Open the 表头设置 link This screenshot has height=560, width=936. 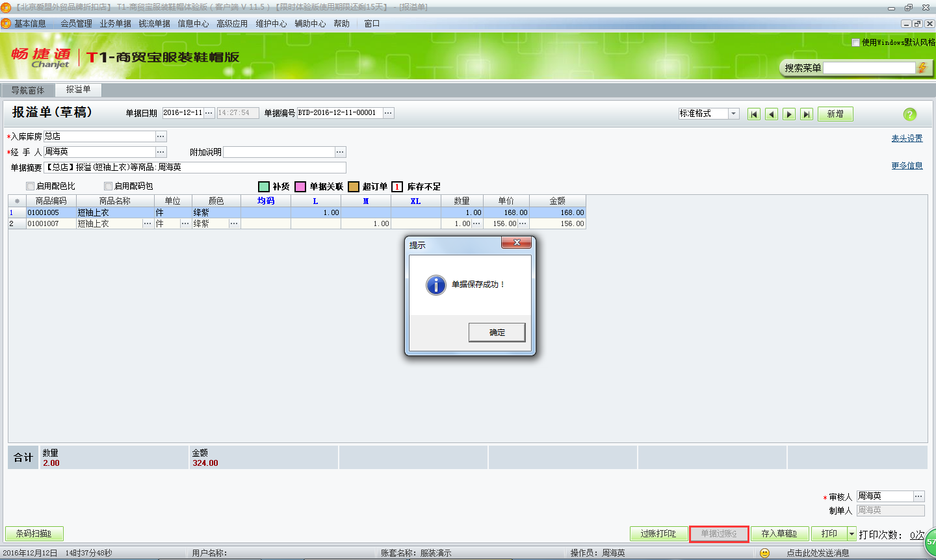point(907,138)
